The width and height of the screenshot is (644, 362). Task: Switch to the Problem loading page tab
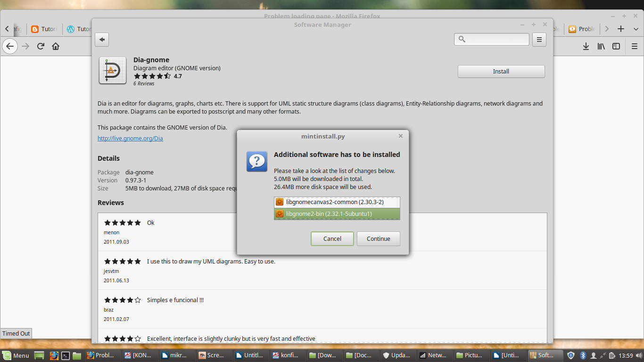[582, 29]
